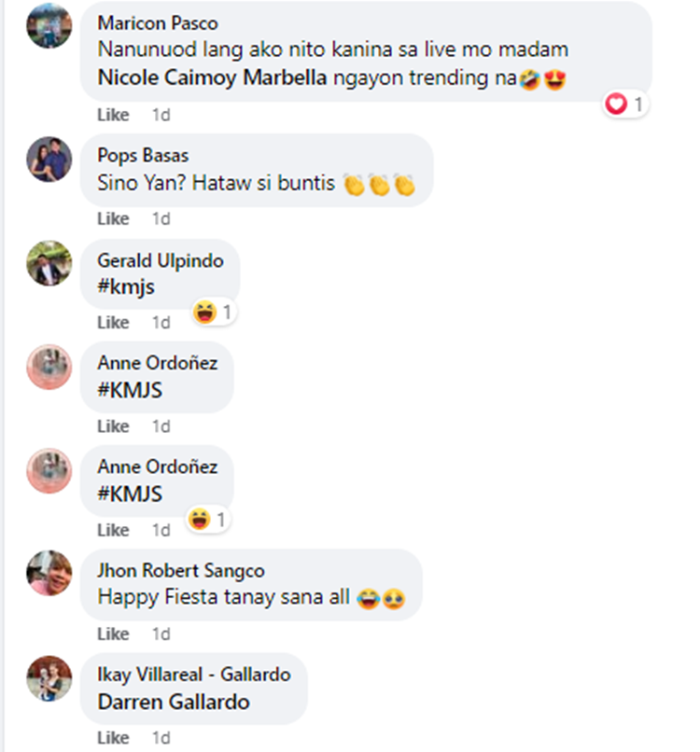Open Ikay Villareal - Gallardo's avatar

coord(49,678)
